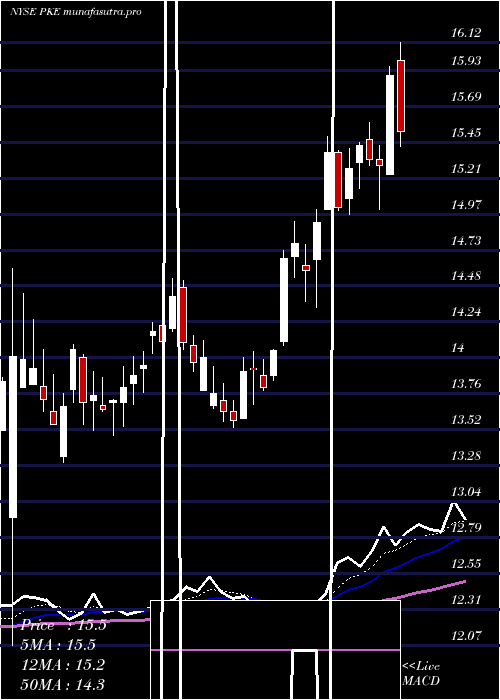Select the 14.73 price axis label
This screenshot has height=700, width=500.
(466, 241)
